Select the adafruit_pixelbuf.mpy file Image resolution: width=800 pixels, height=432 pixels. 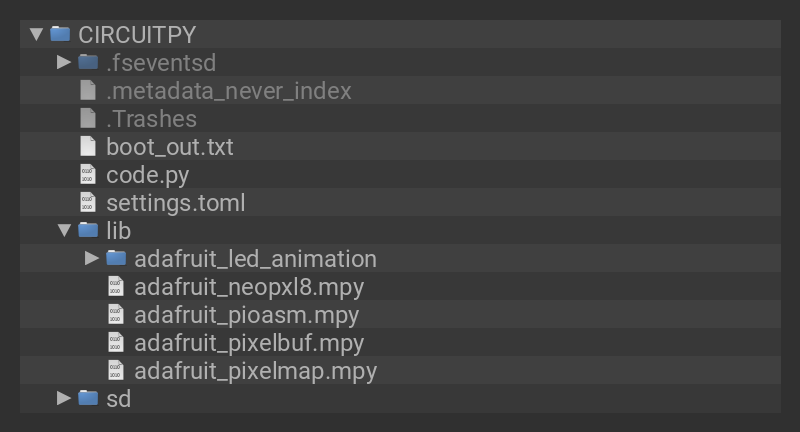pyautogui.click(x=249, y=342)
